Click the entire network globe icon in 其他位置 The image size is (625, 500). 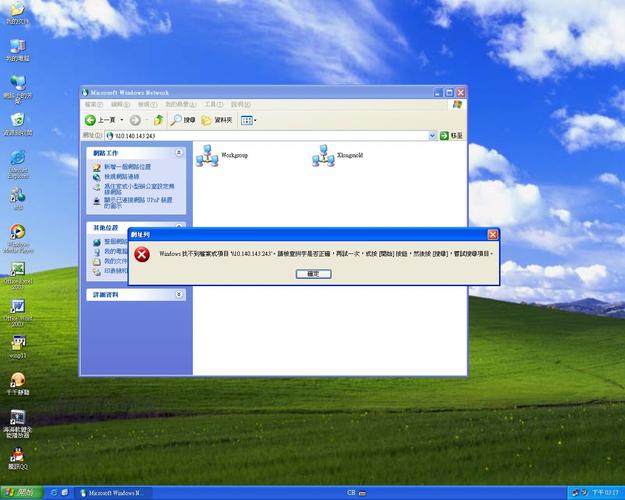(x=97, y=242)
